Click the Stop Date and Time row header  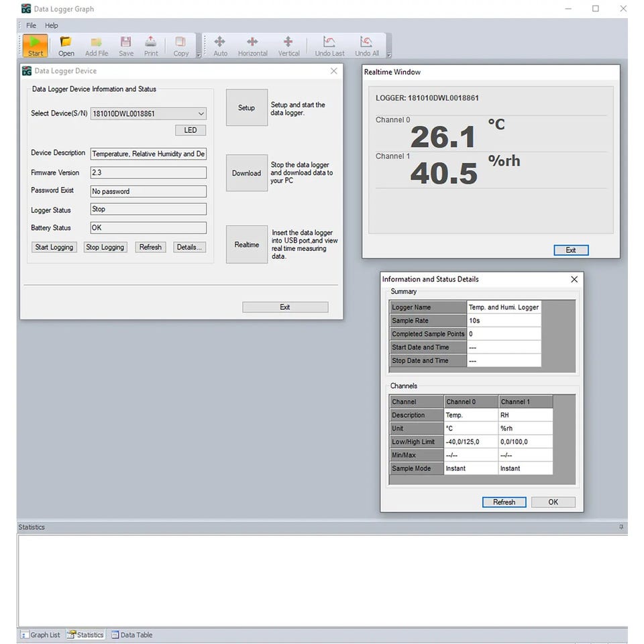[x=428, y=361]
